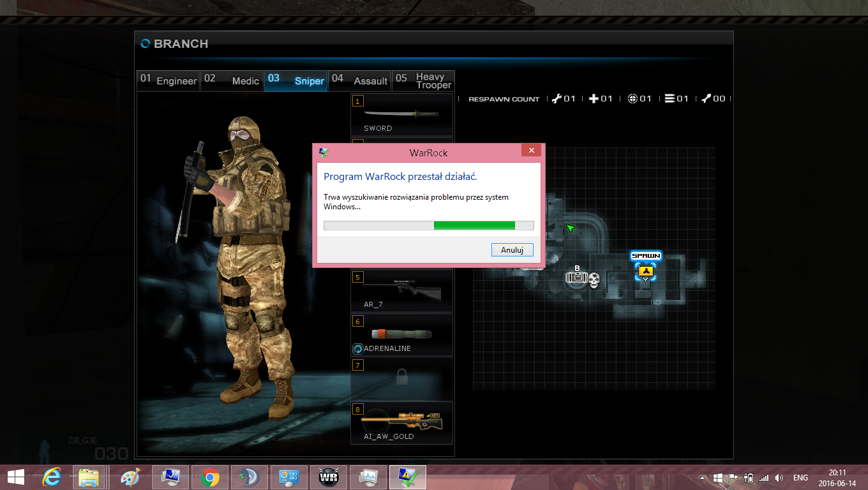Image resolution: width=868 pixels, height=490 pixels.
Task: Click the taskbar icon with warning and checkmark
Action: (x=407, y=477)
